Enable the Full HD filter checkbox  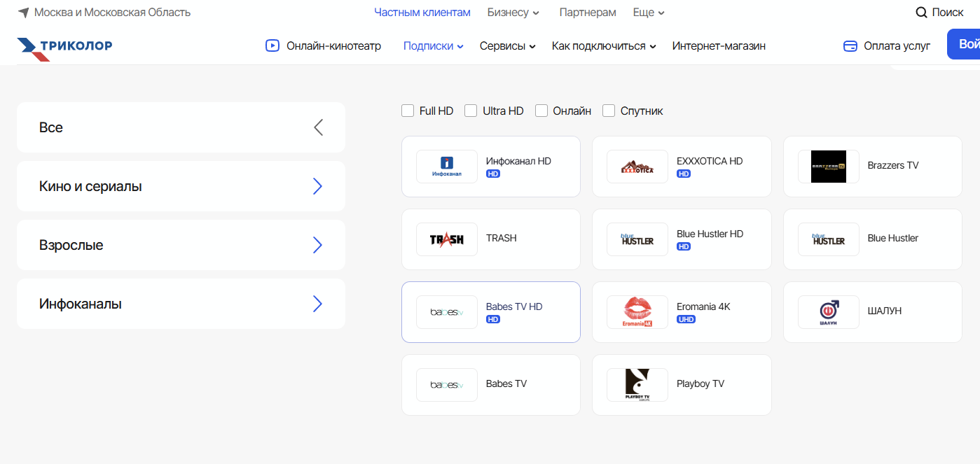click(408, 111)
